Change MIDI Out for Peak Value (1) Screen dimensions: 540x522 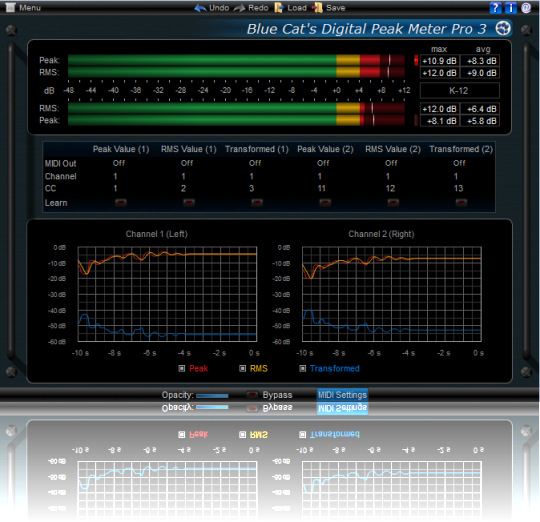point(119,163)
